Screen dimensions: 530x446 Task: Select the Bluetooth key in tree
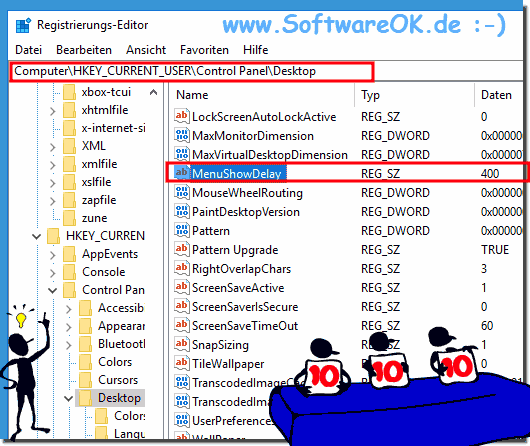click(x=122, y=344)
